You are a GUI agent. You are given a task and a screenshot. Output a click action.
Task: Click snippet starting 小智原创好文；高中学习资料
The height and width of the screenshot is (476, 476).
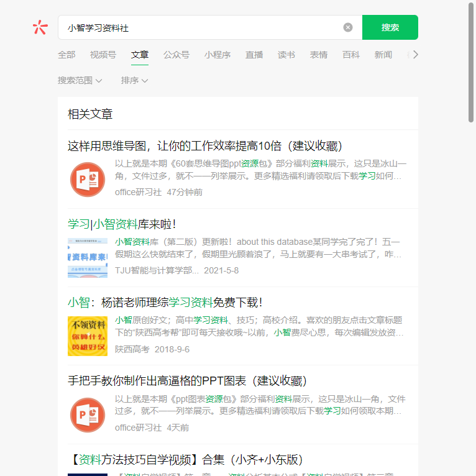coord(259,326)
